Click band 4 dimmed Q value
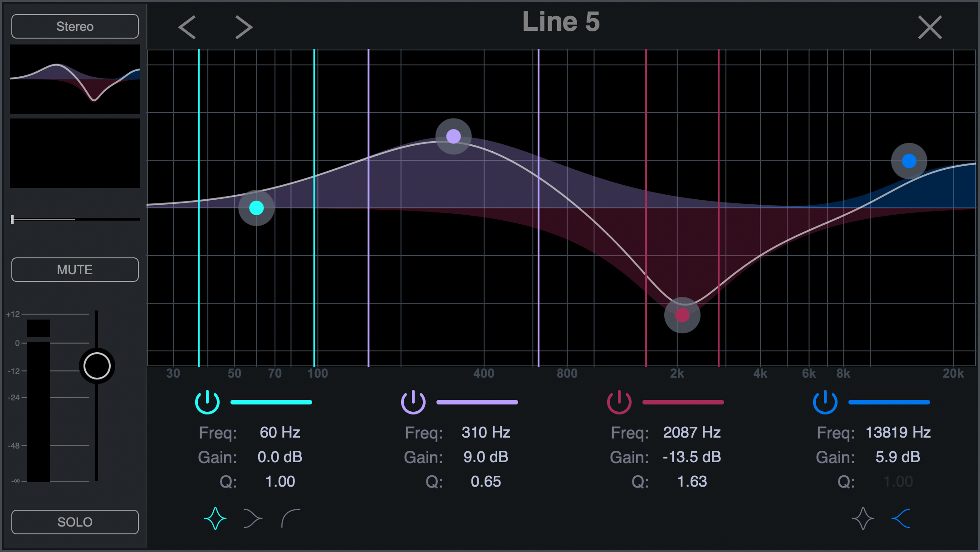The height and width of the screenshot is (552, 980). click(x=898, y=482)
